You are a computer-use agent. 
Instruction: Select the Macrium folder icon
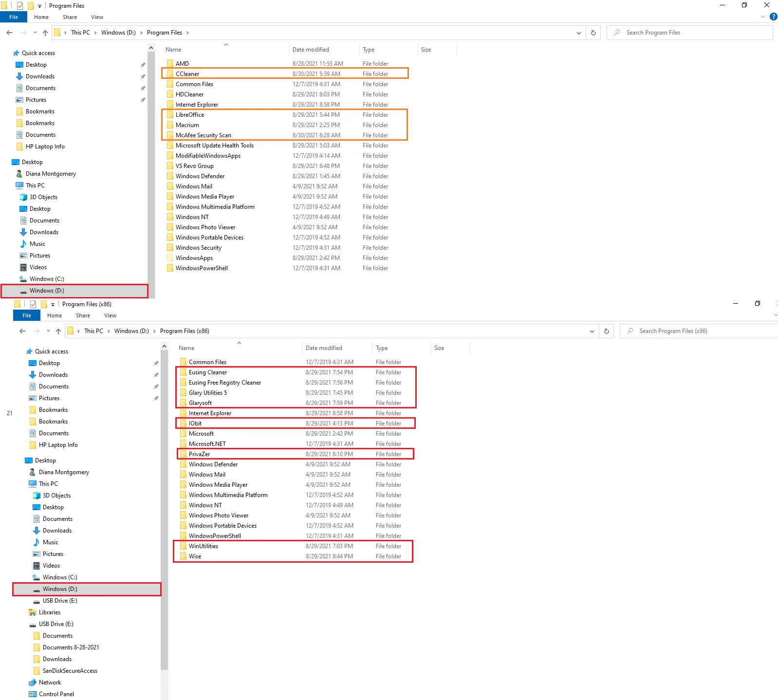pyautogui.click(x=170, y=125)
